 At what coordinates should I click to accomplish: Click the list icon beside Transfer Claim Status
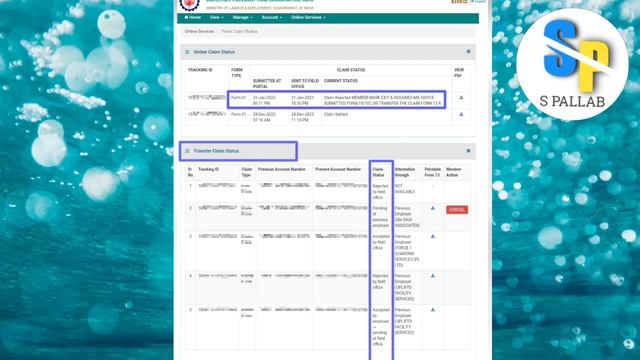(187, 151)
